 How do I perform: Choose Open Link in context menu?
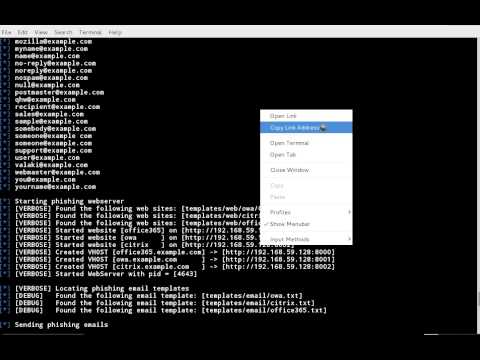306,116
